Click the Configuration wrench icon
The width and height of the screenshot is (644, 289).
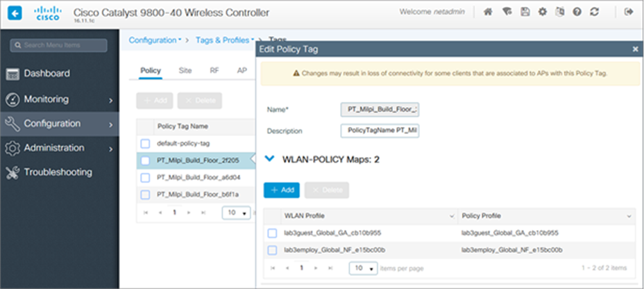click(x=12, y=124)
